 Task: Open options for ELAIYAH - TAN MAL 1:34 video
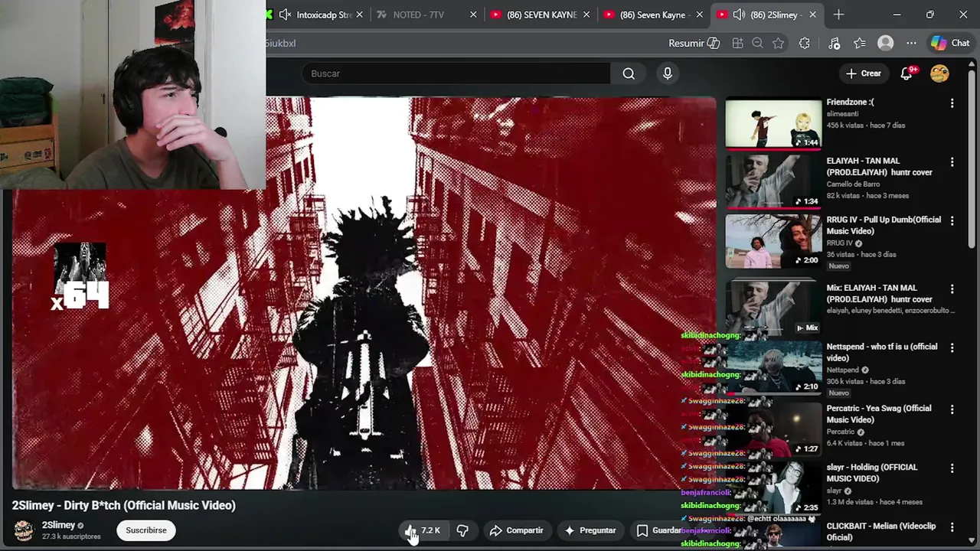952,162
